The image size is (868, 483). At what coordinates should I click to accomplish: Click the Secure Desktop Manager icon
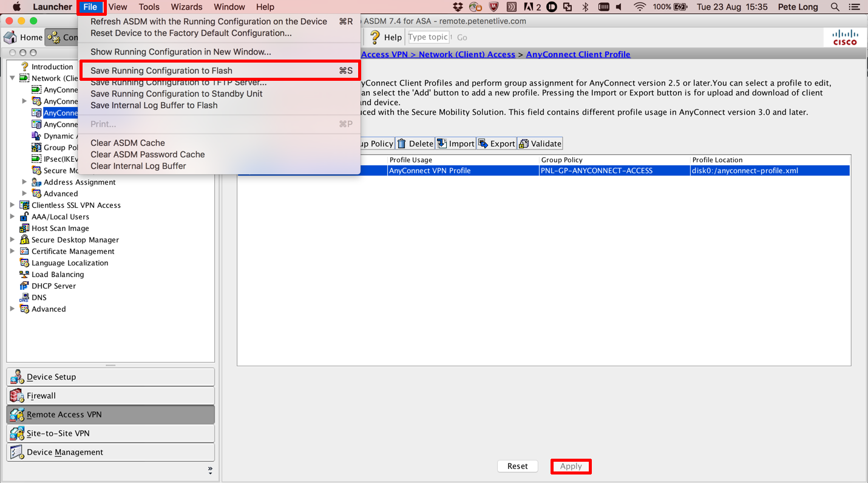(24, 240)
